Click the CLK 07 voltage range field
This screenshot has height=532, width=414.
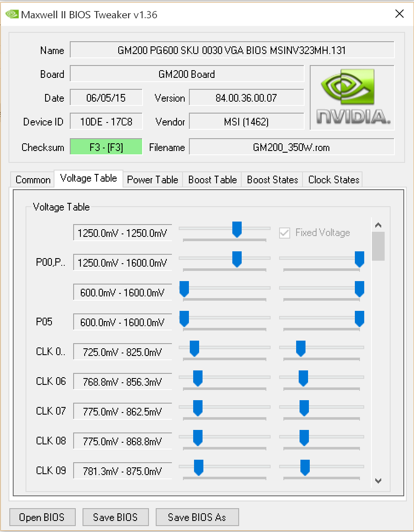(x=123, y=412)
